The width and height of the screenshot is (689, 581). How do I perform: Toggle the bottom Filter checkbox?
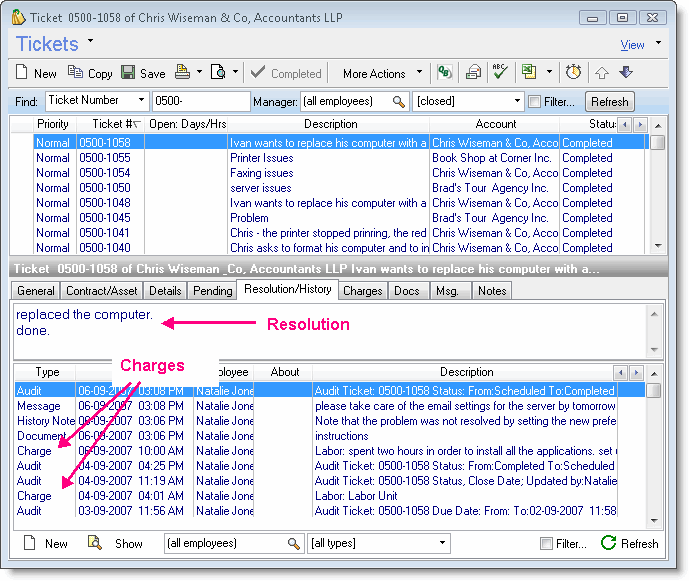[546, 544]
